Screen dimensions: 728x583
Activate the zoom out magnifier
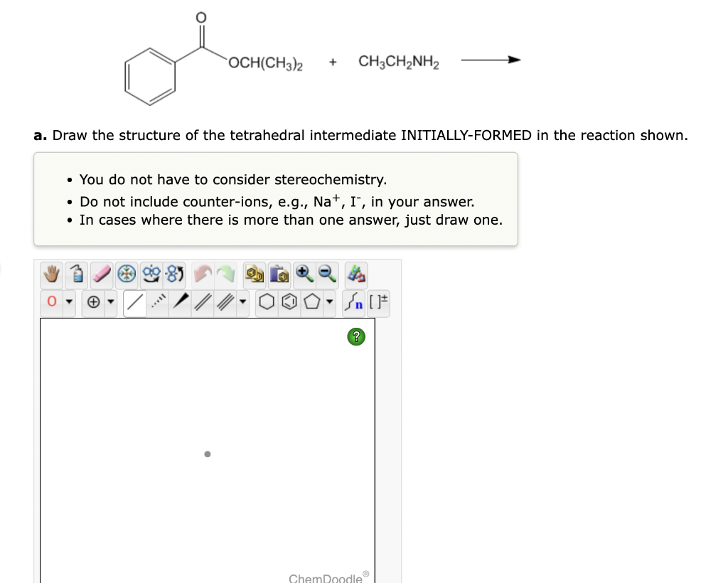[x=327, y=274]
